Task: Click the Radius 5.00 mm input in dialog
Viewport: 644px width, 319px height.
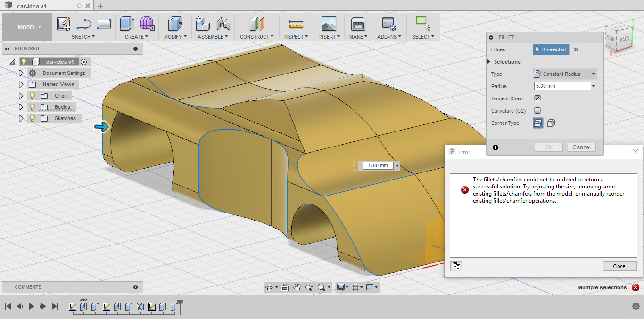Action: pyautogui.click(x=562, y=86)
